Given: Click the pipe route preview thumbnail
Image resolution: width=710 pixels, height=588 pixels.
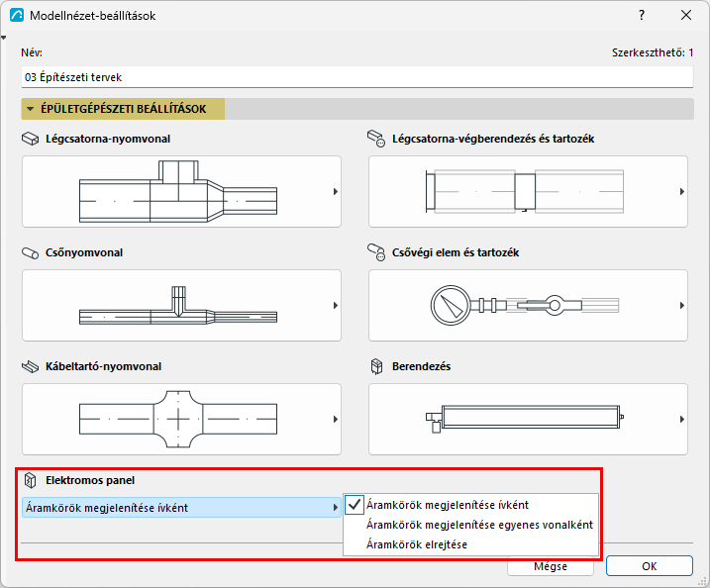Looking at the screenshot, I should tap(181, 306).
